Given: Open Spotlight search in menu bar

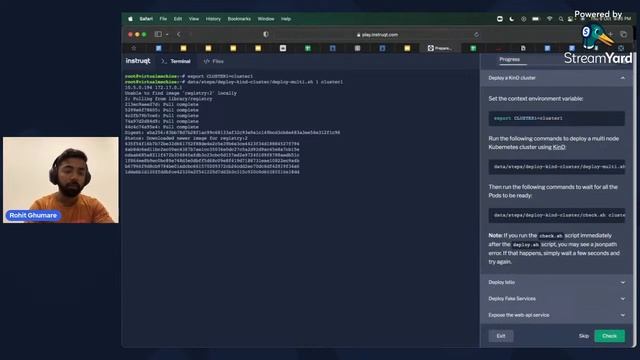Looking at the screenshot, I should tap(561, 19).
